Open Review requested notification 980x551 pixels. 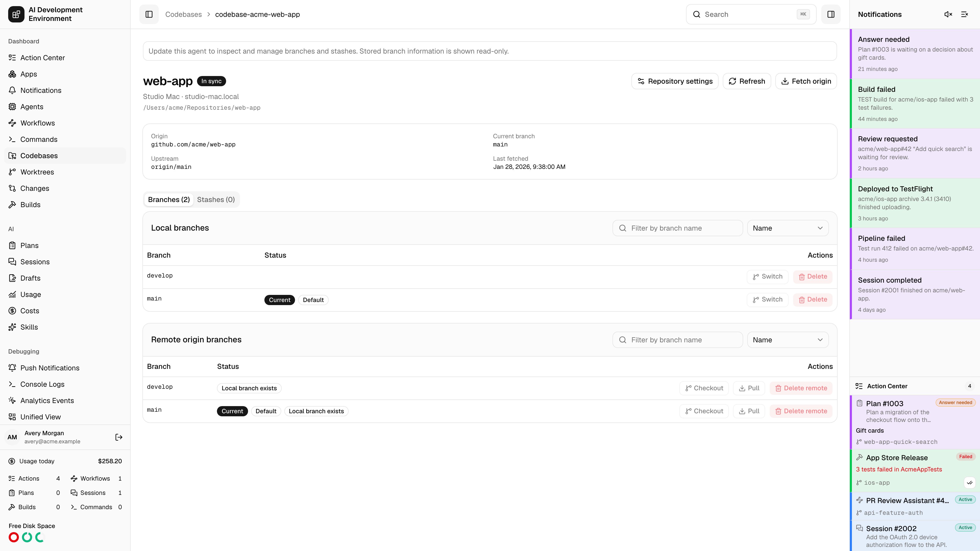(x=915, y=154)
